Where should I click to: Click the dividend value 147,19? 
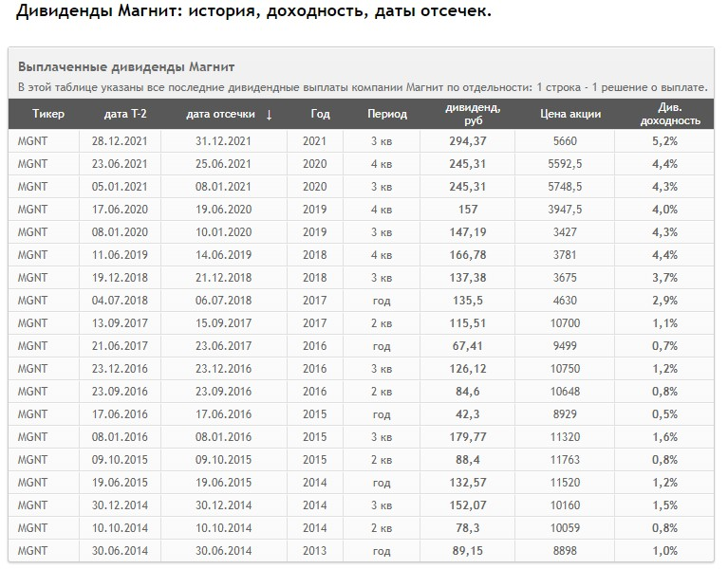[468, 231]
